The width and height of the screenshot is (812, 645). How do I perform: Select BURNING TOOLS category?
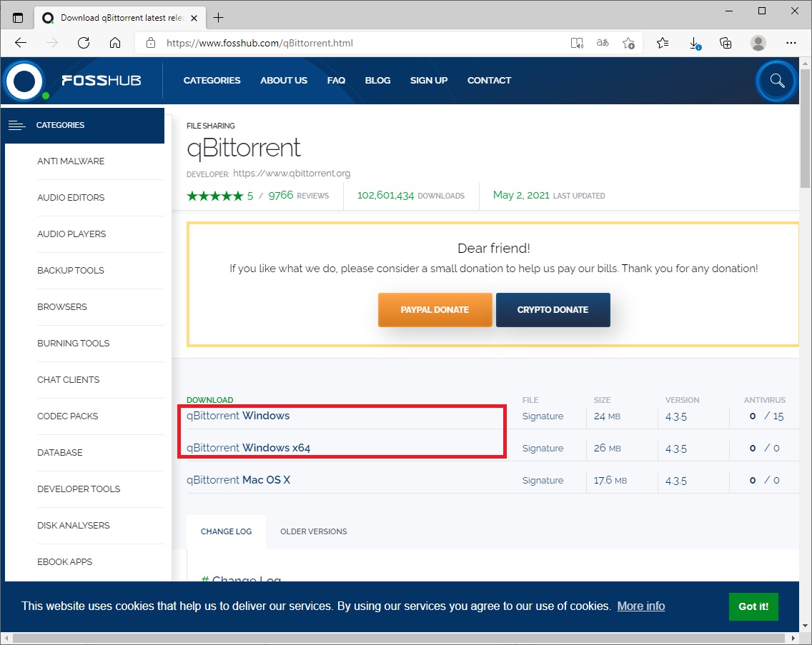click(74, 343)
